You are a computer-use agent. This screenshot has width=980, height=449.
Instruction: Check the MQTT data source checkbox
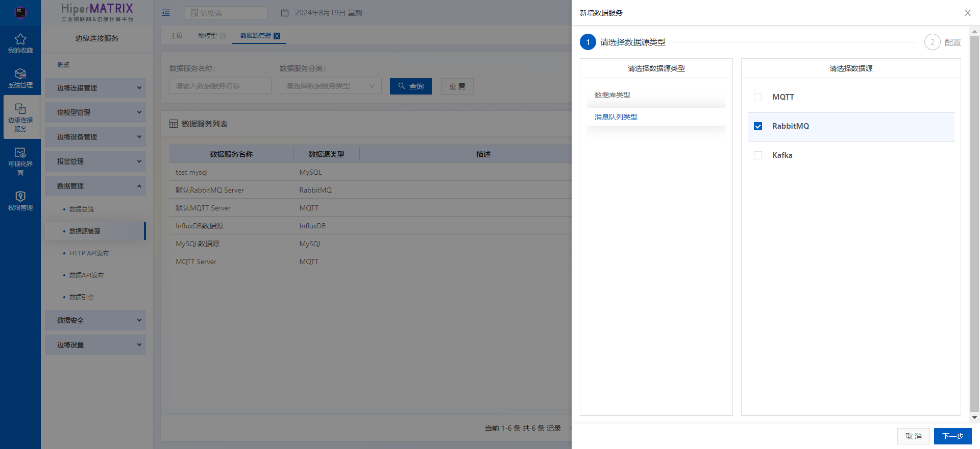click(x=758, y=97)
